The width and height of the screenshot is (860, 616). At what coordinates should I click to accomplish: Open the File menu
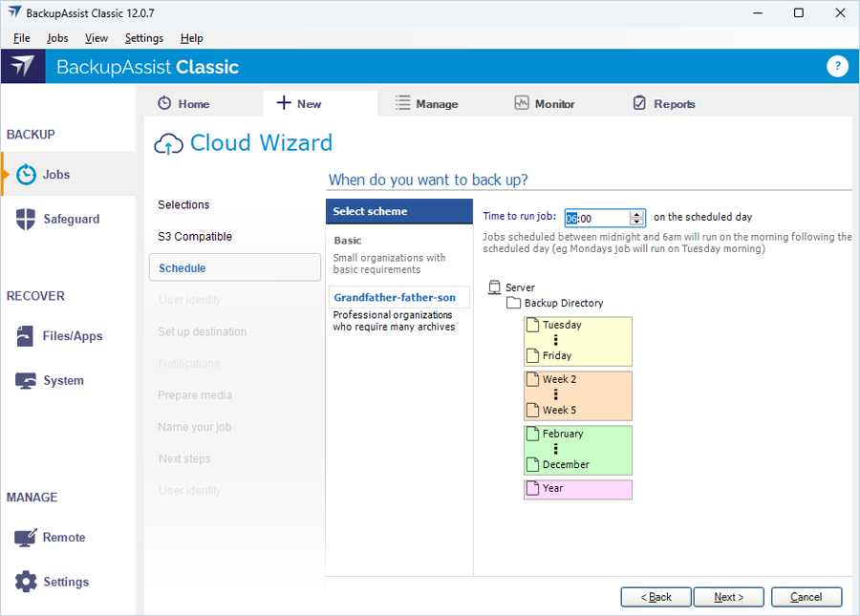click(22, 38)
